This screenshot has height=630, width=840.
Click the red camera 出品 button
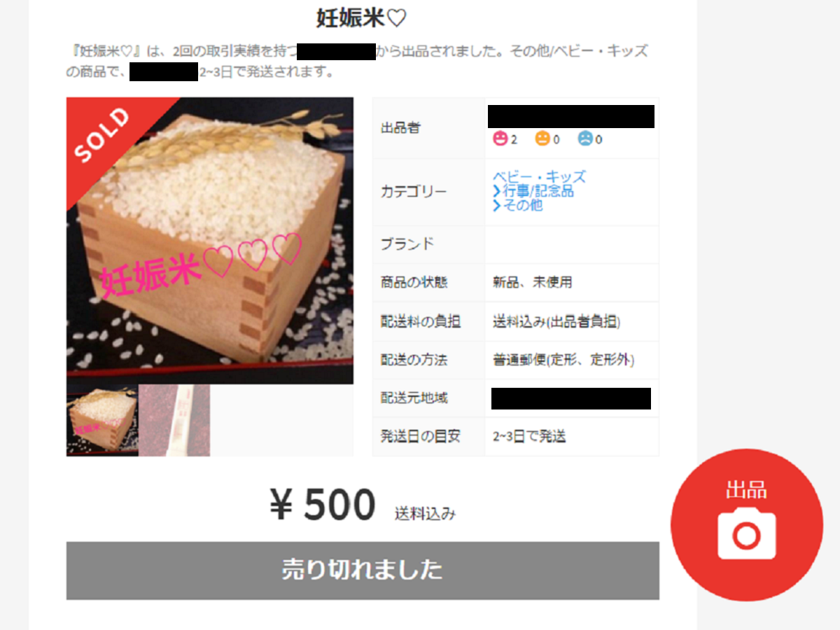click(x=747, y=525)
